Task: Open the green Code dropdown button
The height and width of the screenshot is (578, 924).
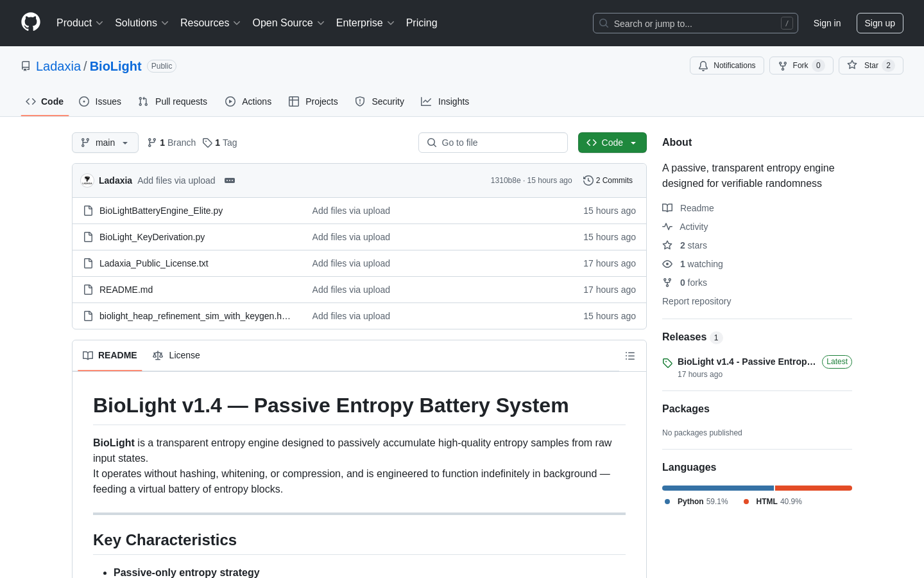Action: click(x=612, y=143)
